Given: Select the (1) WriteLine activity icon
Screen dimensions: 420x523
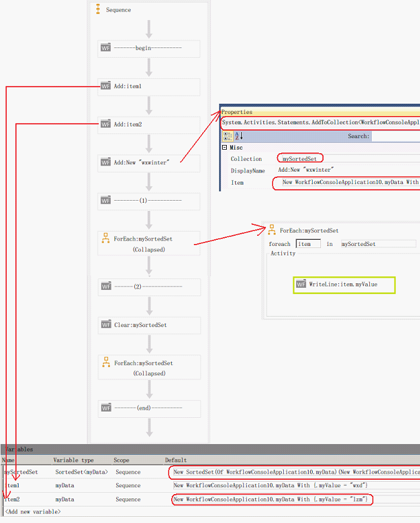Looking at the screenshot, I should [x=106, y=200].
